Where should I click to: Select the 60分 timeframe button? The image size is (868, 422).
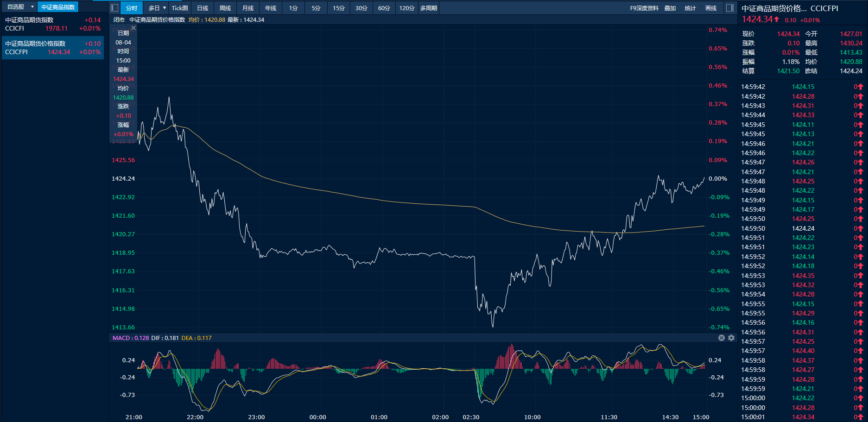click(x=384, y=8)
